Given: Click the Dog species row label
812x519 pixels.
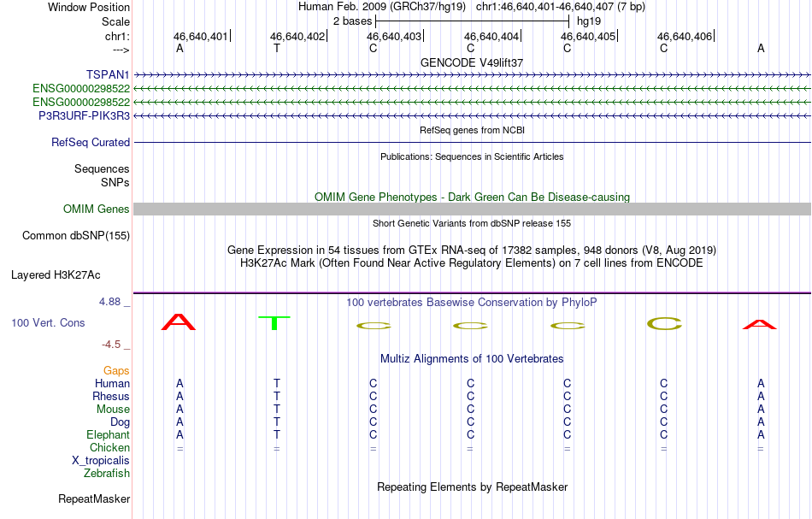Looking at the screenshot, I should click(121, 422).
